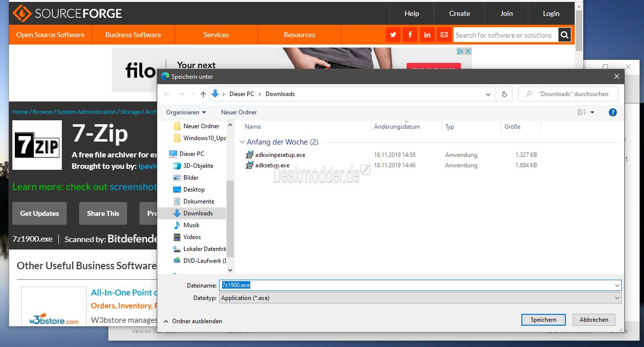
Task: Open help in the save dialog
Action: coord(613,112)
